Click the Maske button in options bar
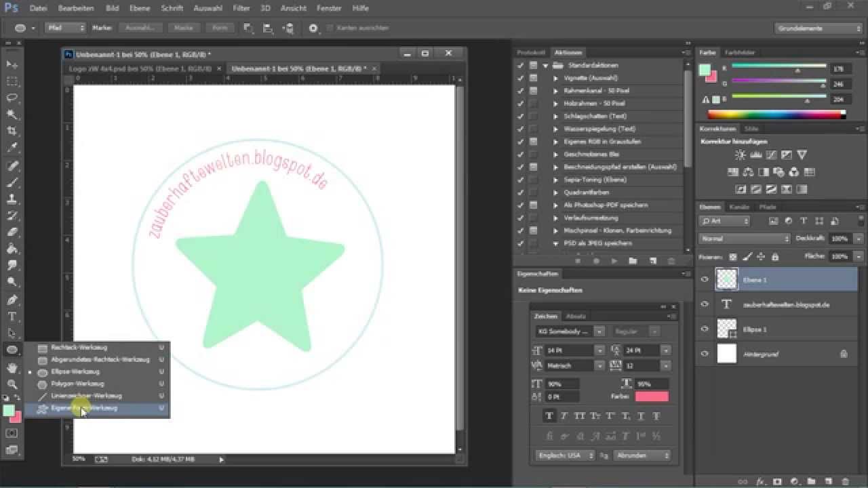 pyautogui.click(x=184, y=28)
